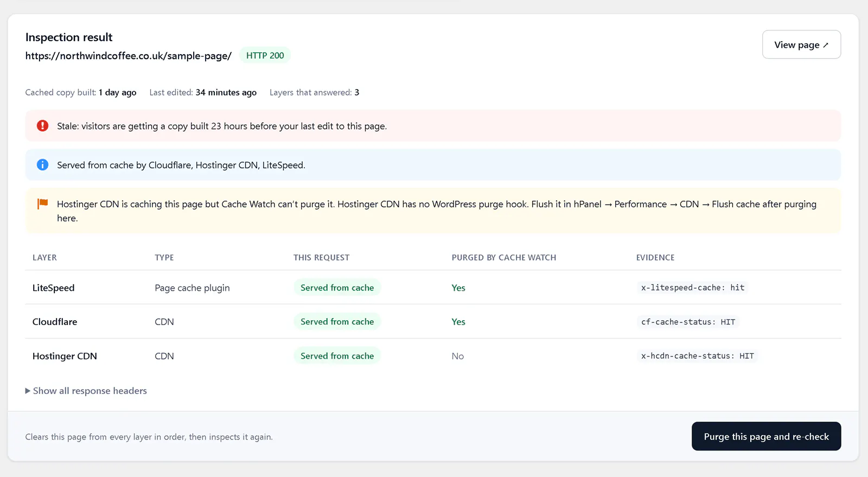Click the THIS REQUEST column header

coord(321,257)
